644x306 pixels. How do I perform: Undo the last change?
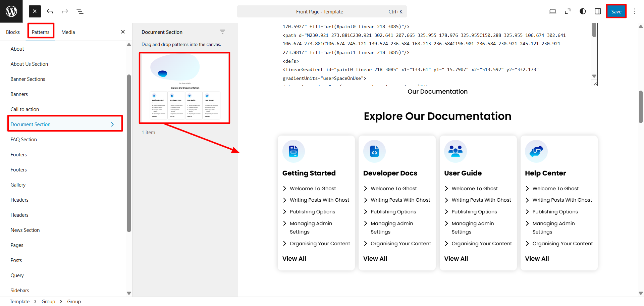(50, 11)
